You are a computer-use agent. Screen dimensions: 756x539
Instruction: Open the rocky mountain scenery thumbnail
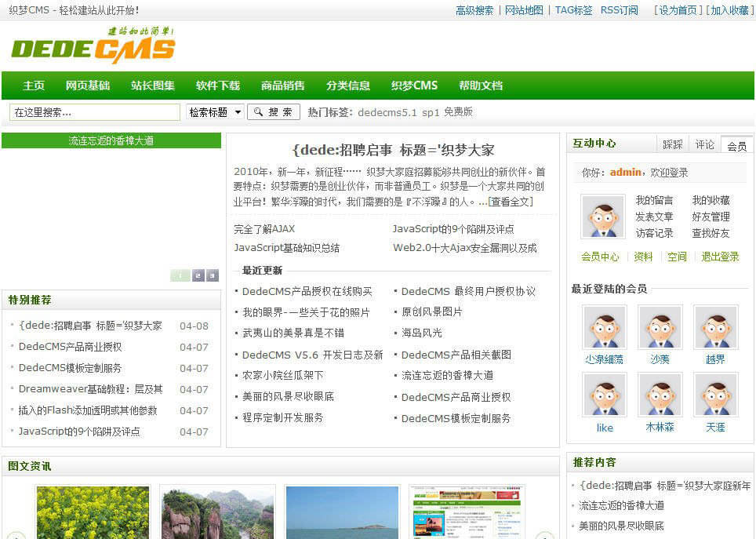coord(217,512)
